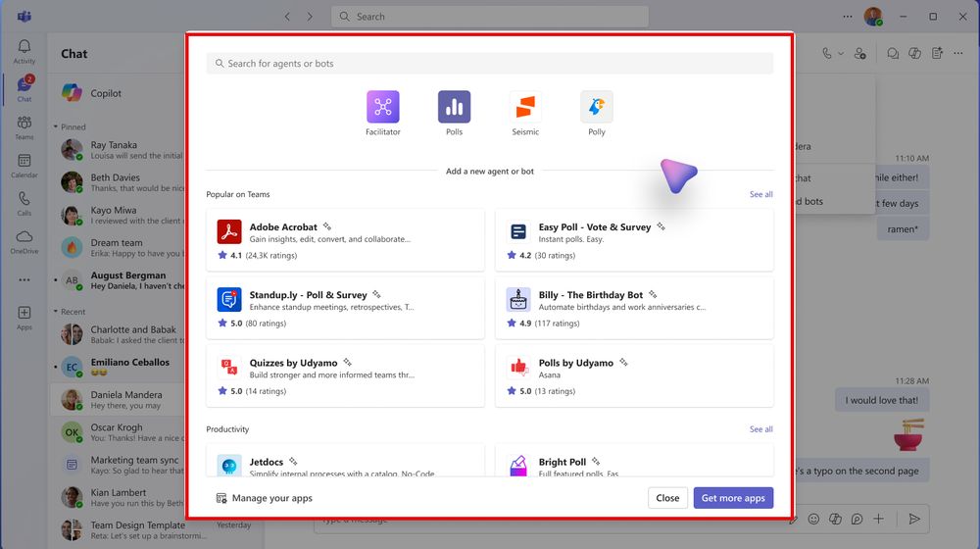Open Charlotte and Babak chat
This screenshot has width=980, height=549.
pos(119,334)
